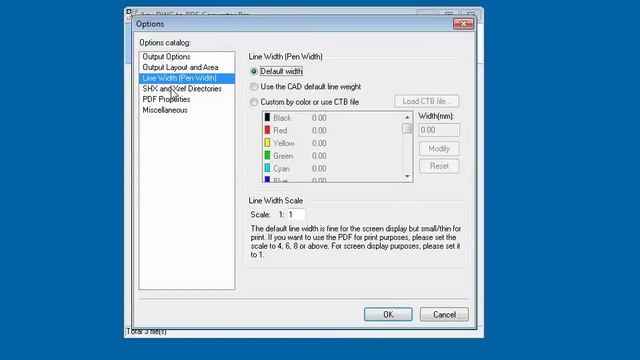Confirm the options with OK
The width and height of the screenshot is (640, 360).
(x=388, y=314)
